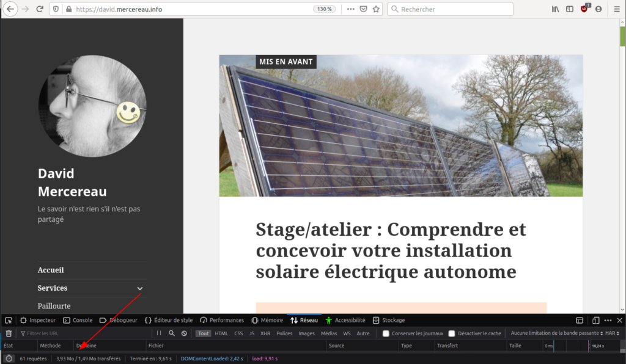Open the bandwidth throttling dropdown

tap(555, 333)
